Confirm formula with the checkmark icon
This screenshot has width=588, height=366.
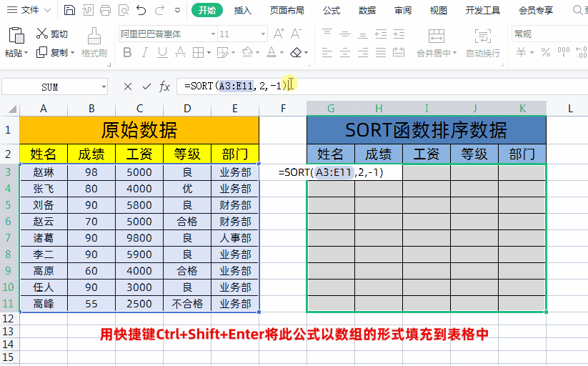tap(146, 86)
